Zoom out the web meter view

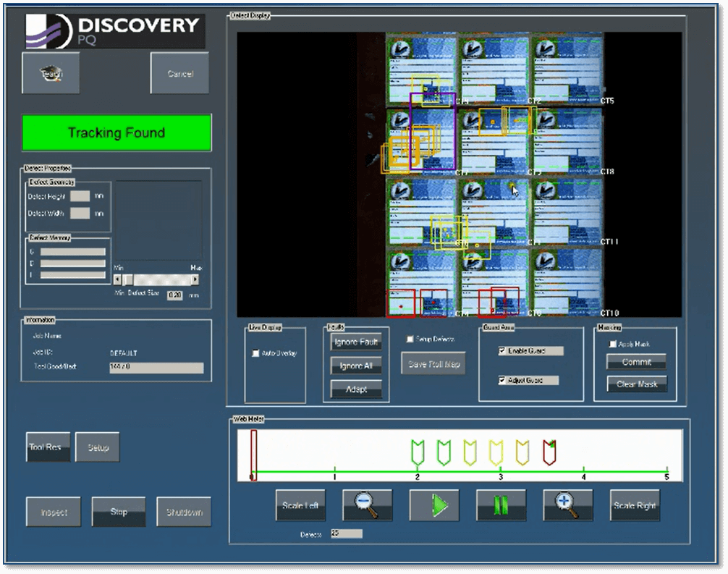[x=367, y=505]
